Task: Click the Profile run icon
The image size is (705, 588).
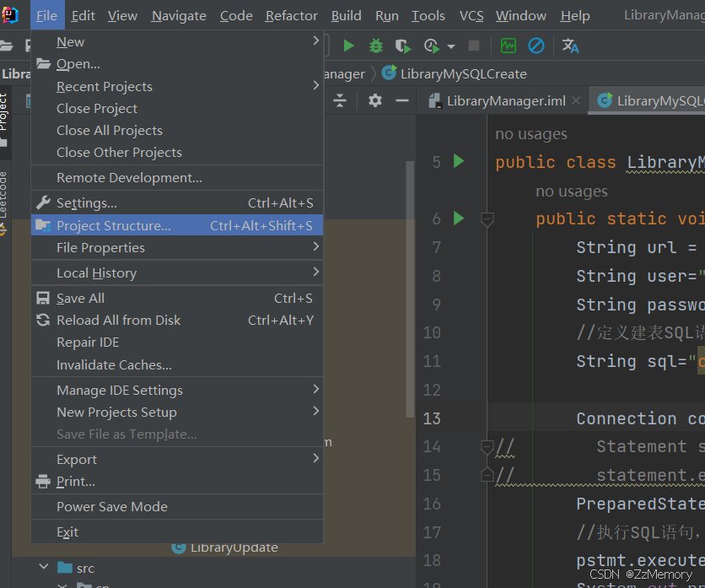Action: coord(432,46)
